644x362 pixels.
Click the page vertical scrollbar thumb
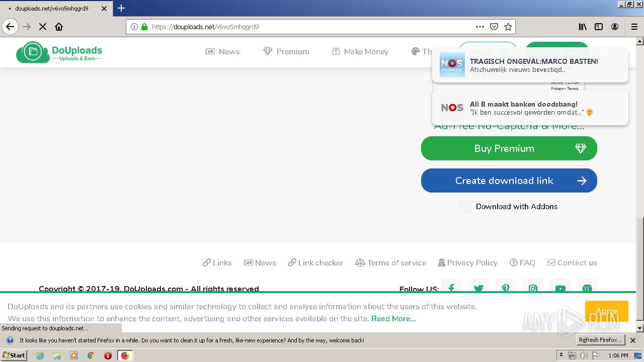[x=640, y=269]
